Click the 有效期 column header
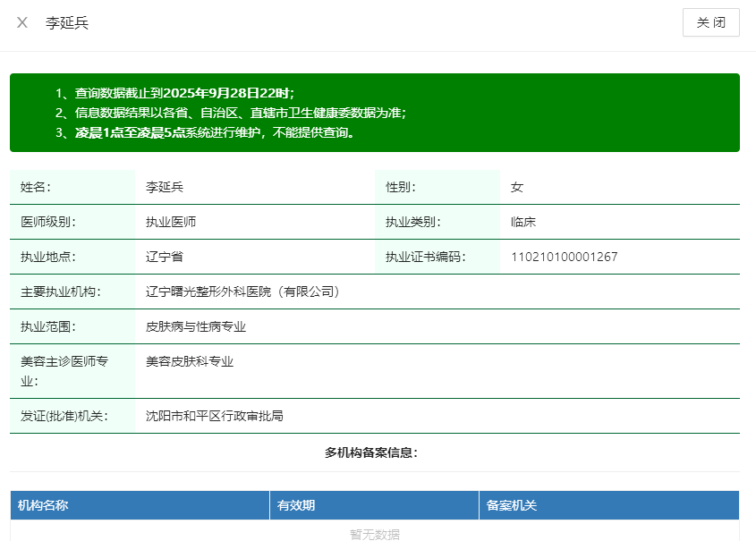Image resolution: width=756 pixels, height=541 pixels. coord(296,505)
